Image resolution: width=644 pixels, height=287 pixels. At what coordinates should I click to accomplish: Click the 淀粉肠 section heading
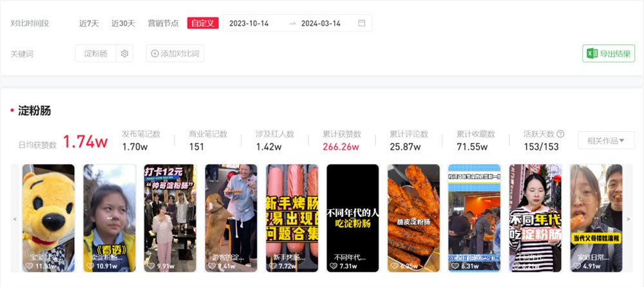pos(35,111)
